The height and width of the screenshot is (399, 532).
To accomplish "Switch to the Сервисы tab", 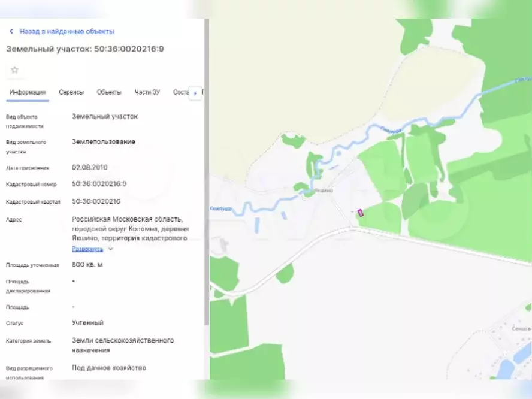I will [x=71, y=92].
